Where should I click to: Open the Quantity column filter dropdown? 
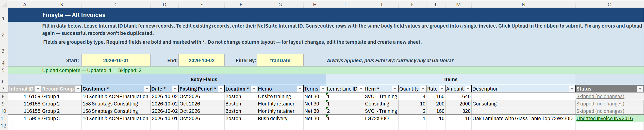click(x=423, y=89)
